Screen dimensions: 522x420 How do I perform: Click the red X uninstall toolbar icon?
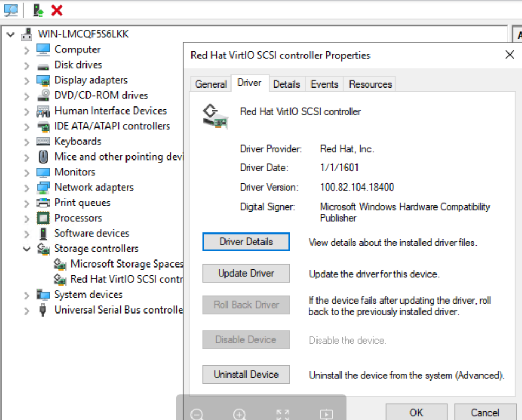pos(57,10)
